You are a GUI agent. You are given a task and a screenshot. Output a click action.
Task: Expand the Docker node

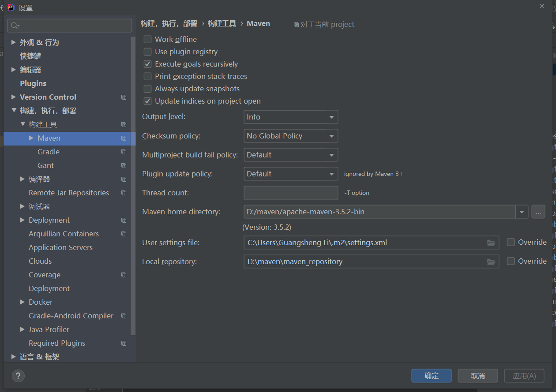point(23,302)
